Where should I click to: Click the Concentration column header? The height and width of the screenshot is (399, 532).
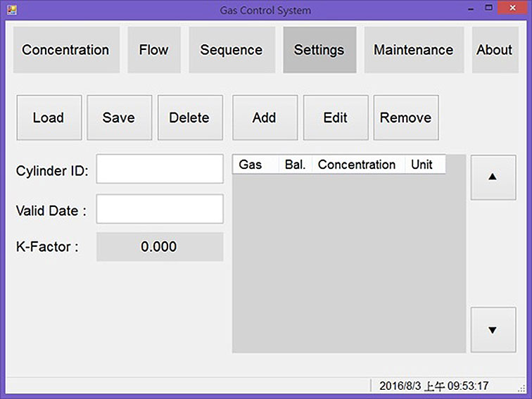(x=357, y=165)
